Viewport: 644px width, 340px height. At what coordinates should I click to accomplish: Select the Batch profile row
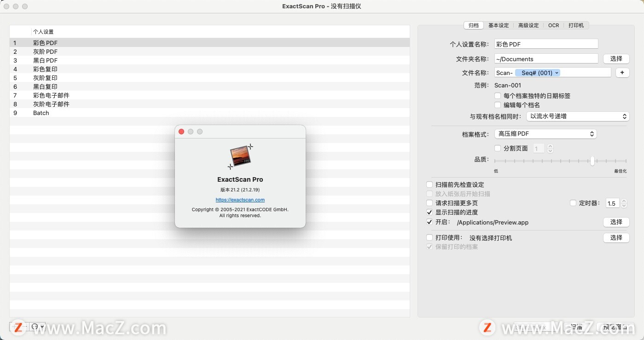pos(209,113)
